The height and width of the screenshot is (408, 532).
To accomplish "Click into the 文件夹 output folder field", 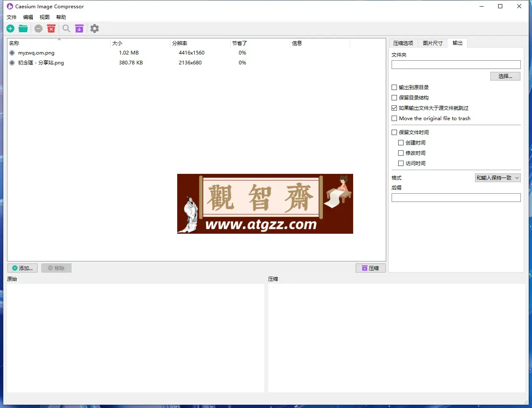I will pos(456,65).
